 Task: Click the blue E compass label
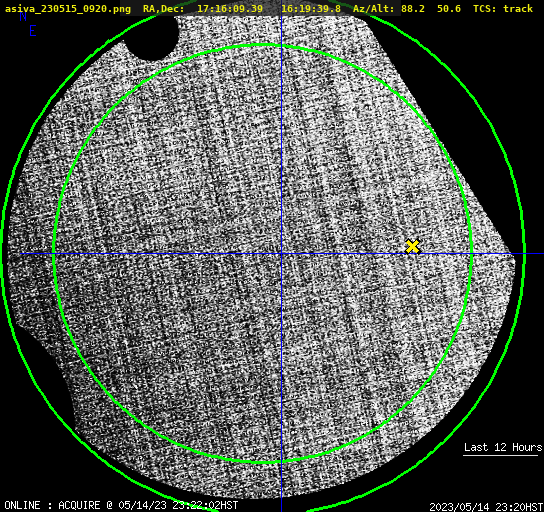click(x=32, y=31)
